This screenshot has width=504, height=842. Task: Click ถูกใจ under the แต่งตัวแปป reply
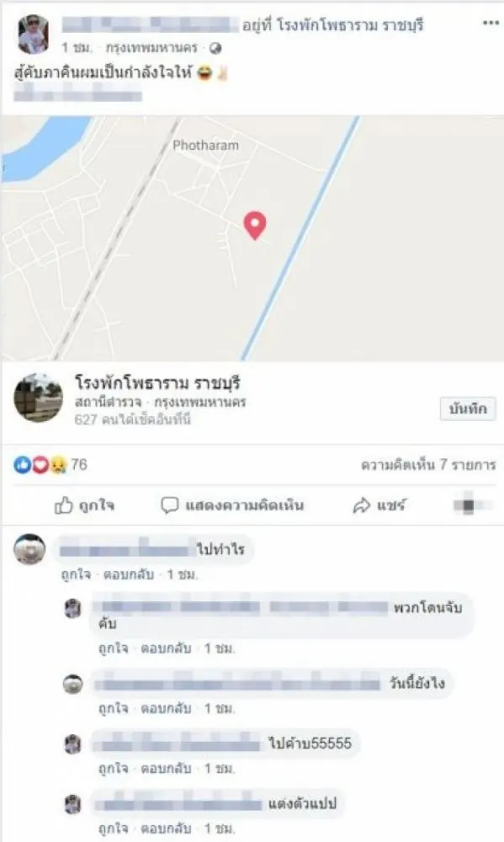pyautogui.click(x=113, y=829)
